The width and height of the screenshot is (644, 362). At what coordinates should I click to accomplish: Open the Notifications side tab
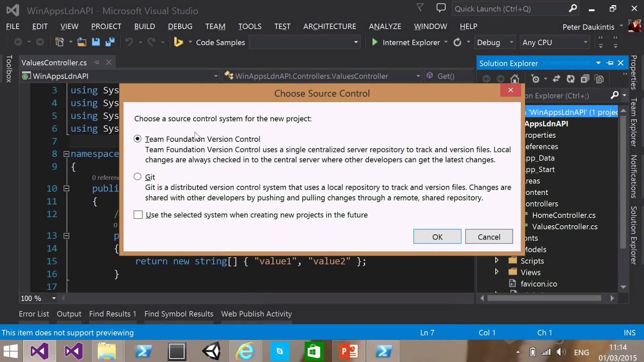pos(633,176)
